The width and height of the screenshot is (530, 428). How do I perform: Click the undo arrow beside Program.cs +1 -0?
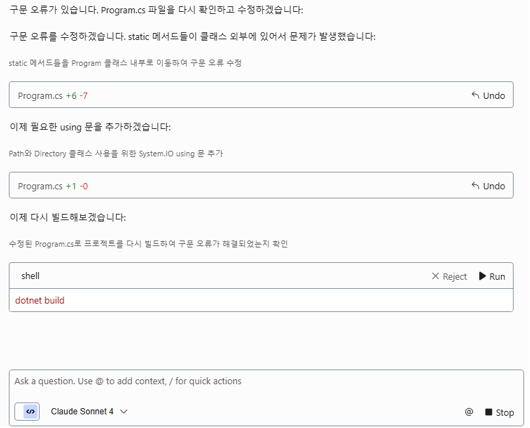475,186
